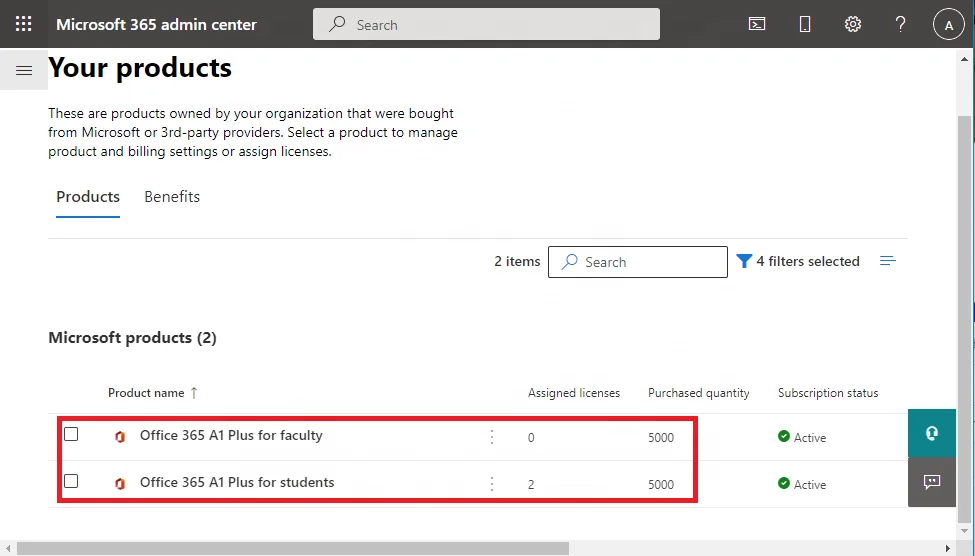
Task: Click the 4 filters selected button
Action: (798, 261)
